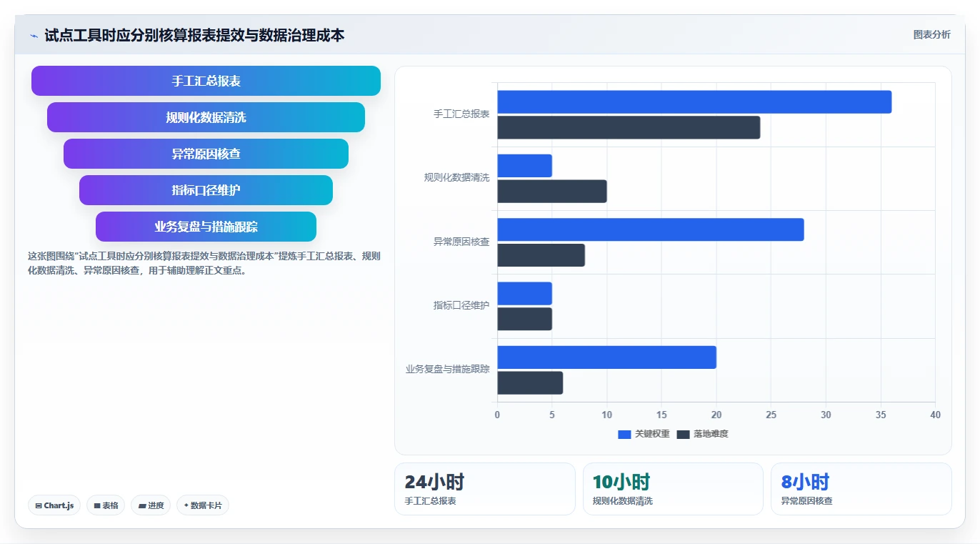This screenshot has width=980, height=544.
Task: Click the 进度 tag icon
Action: [142, 505]
